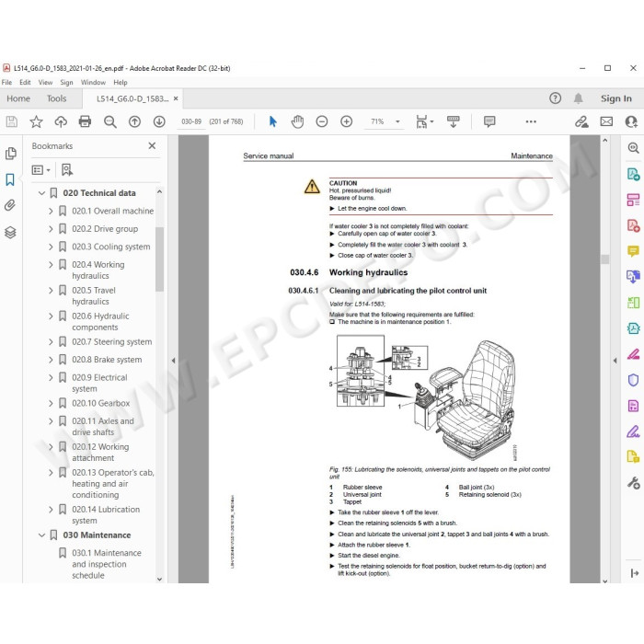Screen dimensions: 644x644
Task: Go to next page arrow
Action: (159, 121)
